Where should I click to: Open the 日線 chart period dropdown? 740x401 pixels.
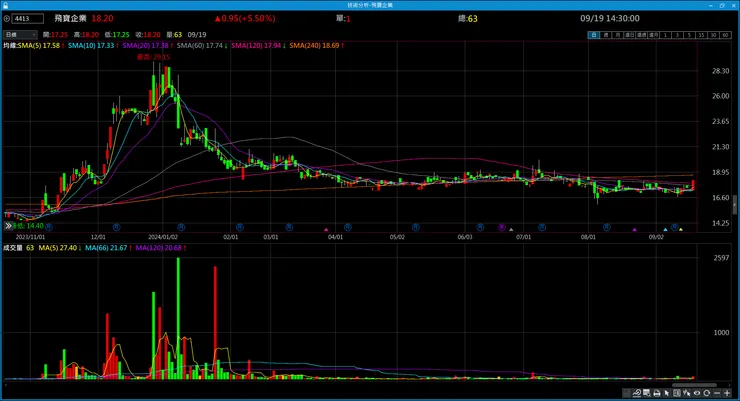click(x=20, y=34)
